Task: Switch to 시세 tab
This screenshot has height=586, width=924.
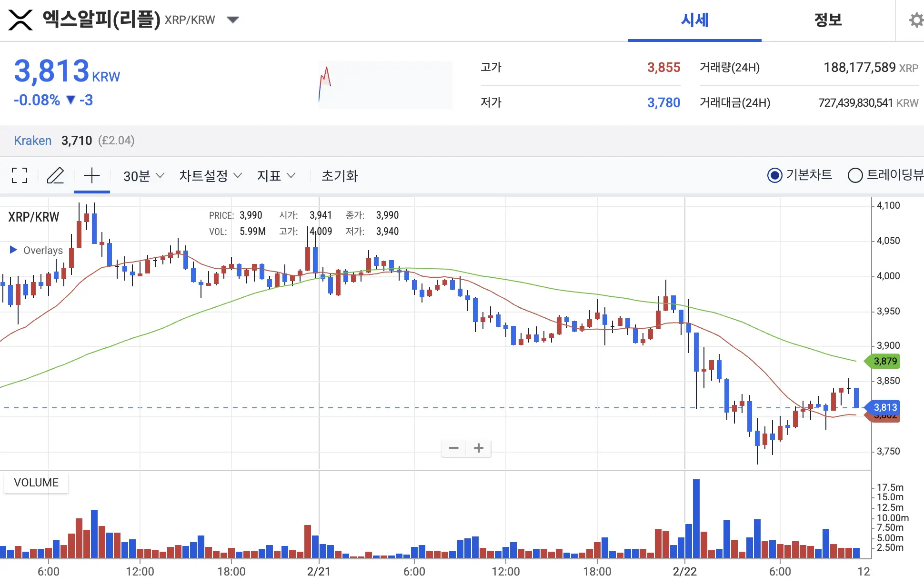Action: pos(694,20)
